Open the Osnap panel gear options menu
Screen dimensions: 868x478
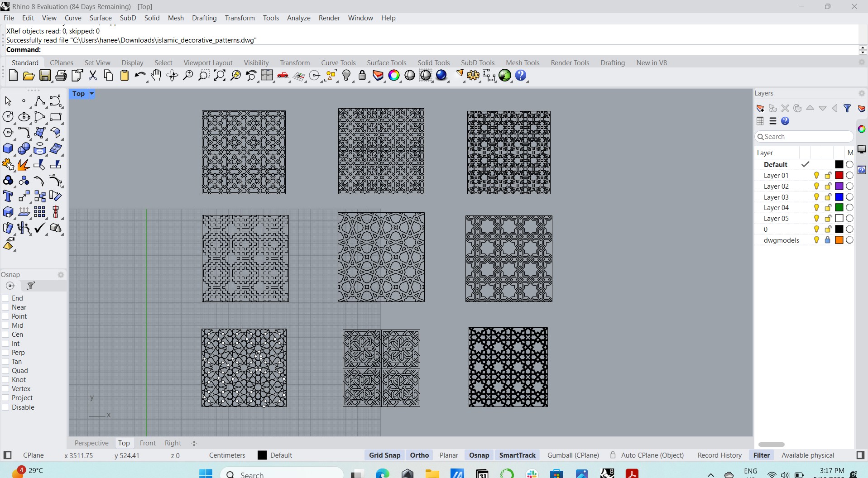61,275
